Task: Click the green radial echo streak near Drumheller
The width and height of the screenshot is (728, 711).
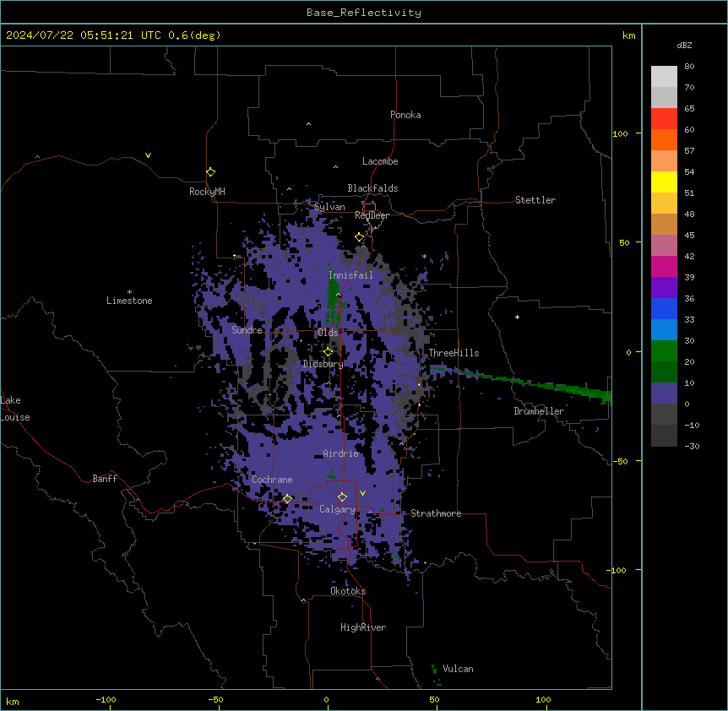Action: tap(520, 381)
